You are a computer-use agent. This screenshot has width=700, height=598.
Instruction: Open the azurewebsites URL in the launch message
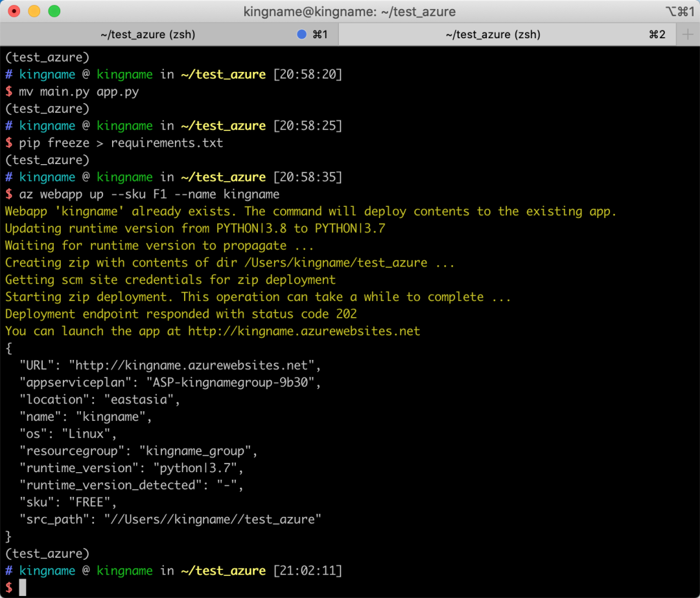304,331
